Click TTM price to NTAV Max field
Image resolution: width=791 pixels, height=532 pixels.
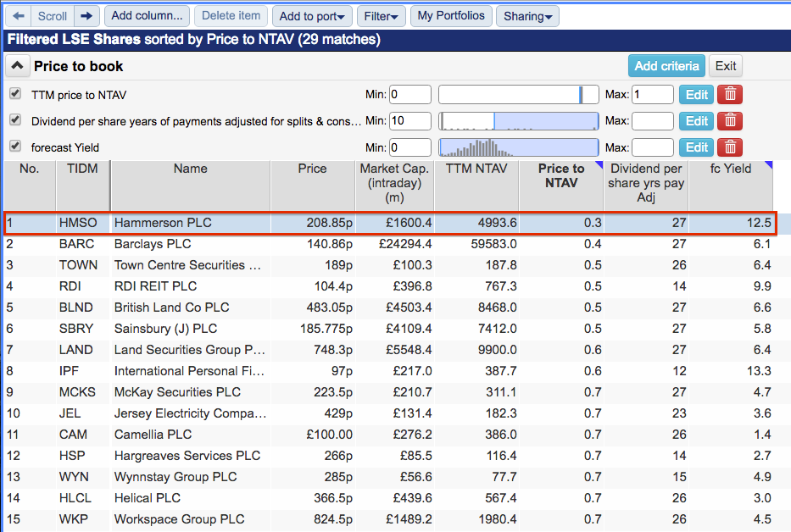(x=653, y=94)
